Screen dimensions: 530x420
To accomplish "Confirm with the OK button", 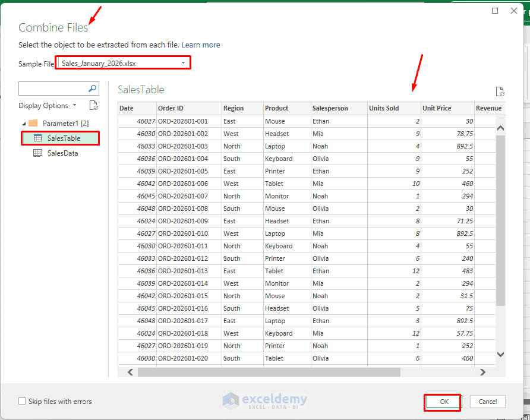I will pos(444,402).
